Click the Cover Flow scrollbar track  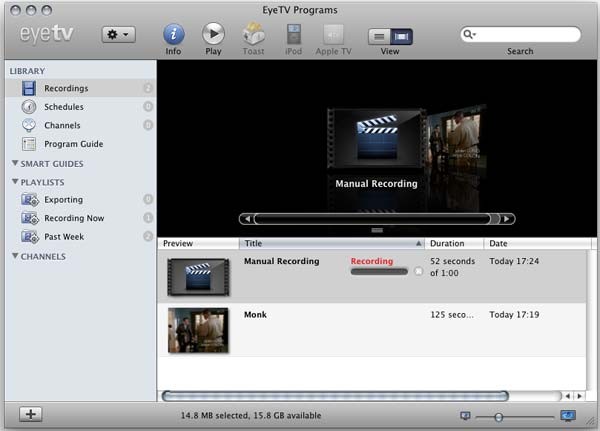click(x=377, y=219)
